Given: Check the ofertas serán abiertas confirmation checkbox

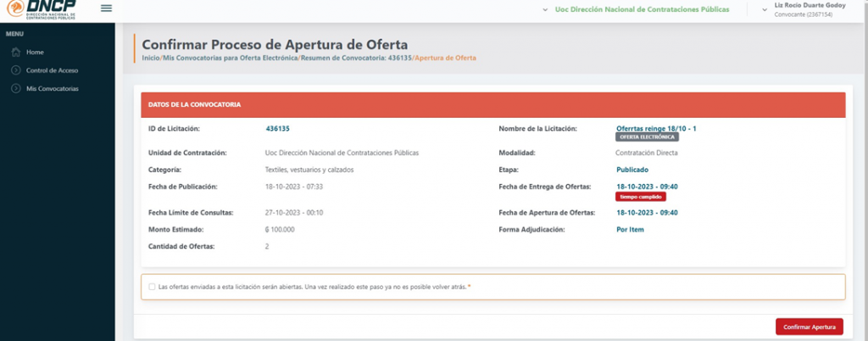Looking at the screenshot, I should click(153, 287).
